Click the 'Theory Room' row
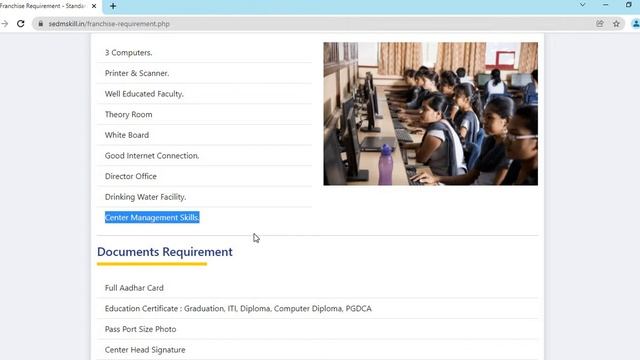 tap(204, 114)
